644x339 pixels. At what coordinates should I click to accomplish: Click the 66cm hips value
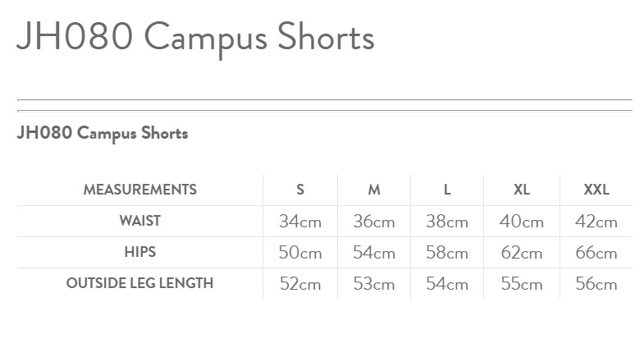596,253
